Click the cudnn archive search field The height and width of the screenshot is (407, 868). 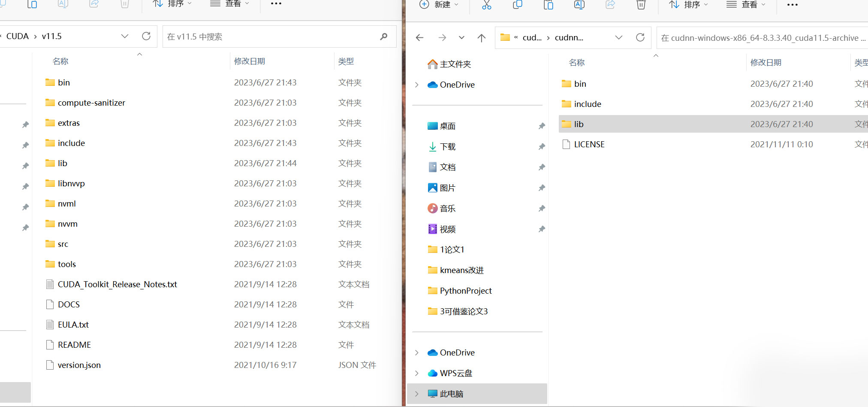tap(761, 38)
